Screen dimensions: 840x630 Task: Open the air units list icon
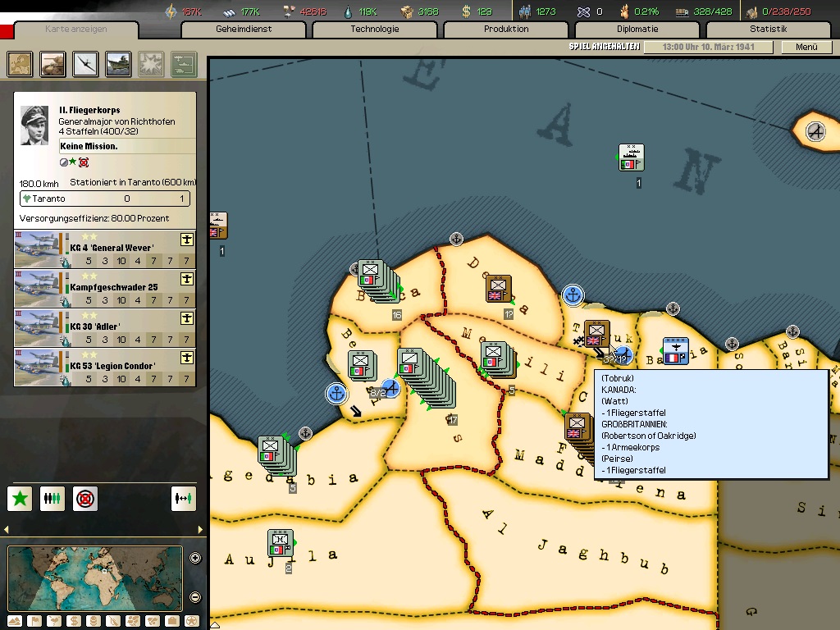coord(86,63)
